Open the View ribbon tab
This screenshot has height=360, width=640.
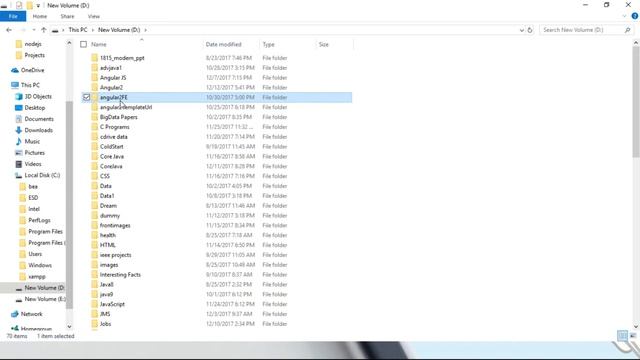93,16
